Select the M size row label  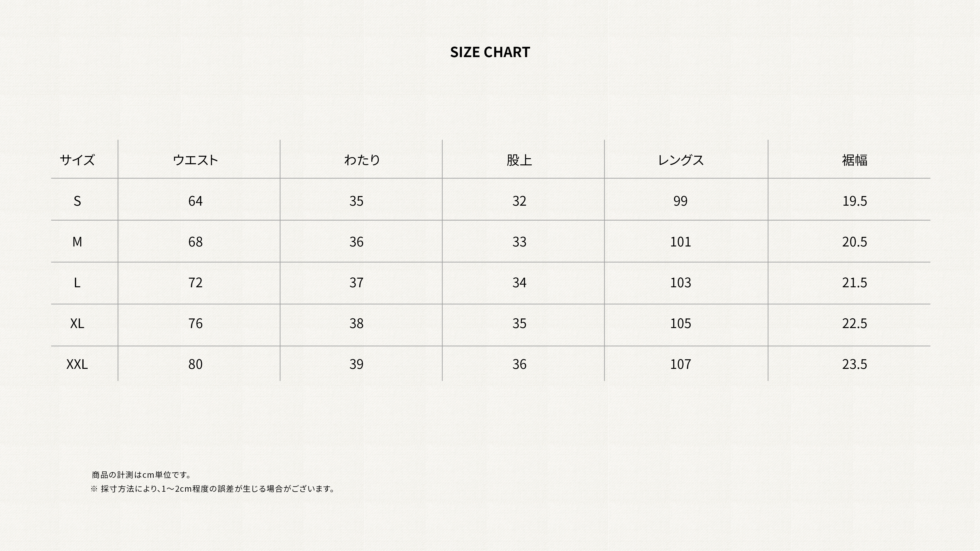tap(77, 242)
